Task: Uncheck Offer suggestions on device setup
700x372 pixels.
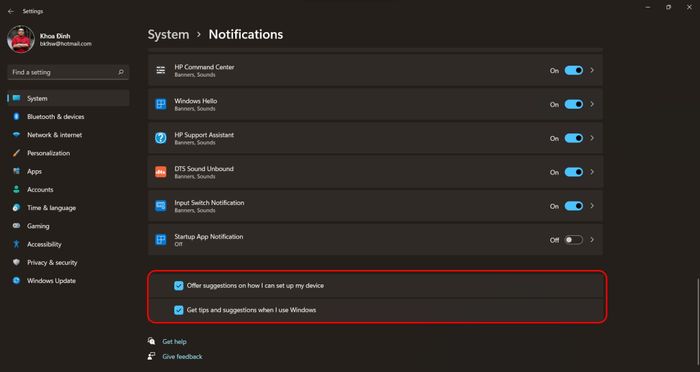Action: (x=179, y=286)
